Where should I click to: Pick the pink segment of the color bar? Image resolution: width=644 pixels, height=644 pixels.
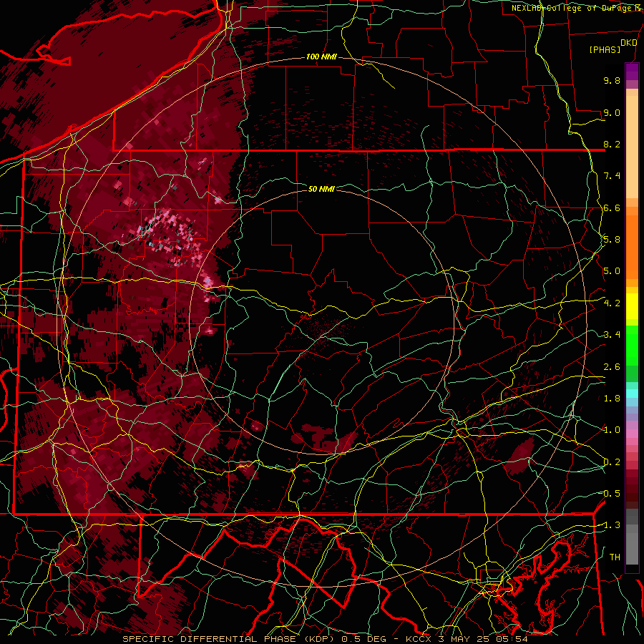(632, 434)
